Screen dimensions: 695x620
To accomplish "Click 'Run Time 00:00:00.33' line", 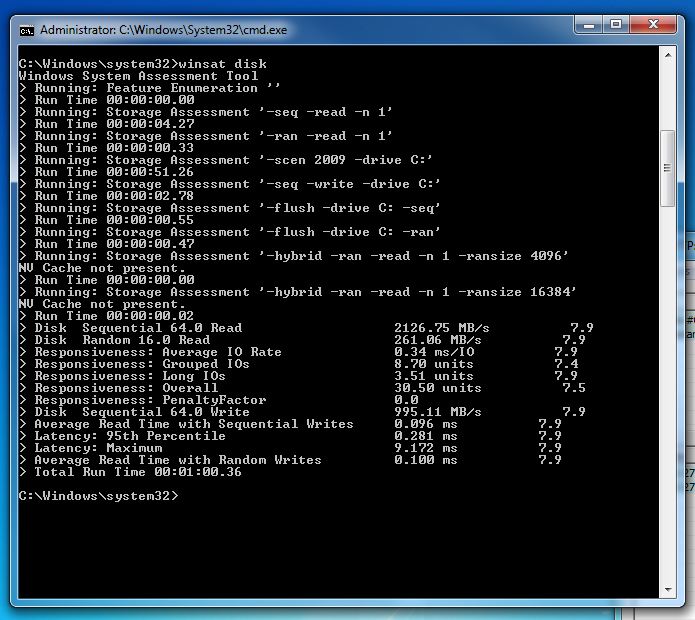I will coord(107,148).
